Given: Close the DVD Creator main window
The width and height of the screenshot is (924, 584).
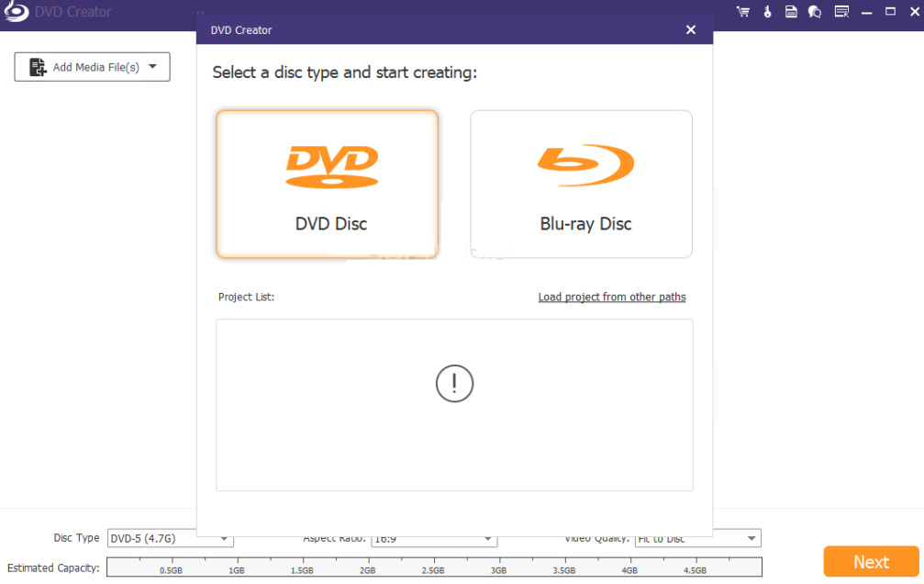Looking at the screenshot, I should [x=915, y=12].
